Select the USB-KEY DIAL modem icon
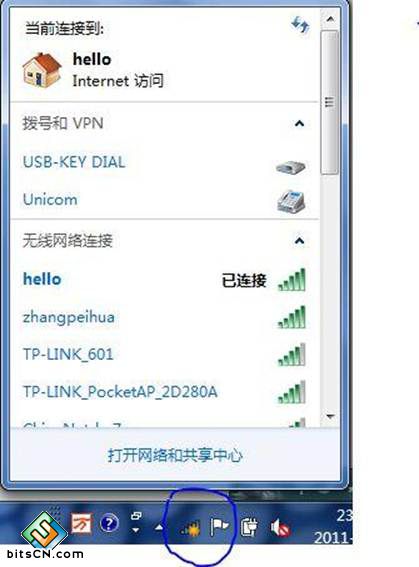The height and width of the screenshot is (567, 419). tap(291, 167)
